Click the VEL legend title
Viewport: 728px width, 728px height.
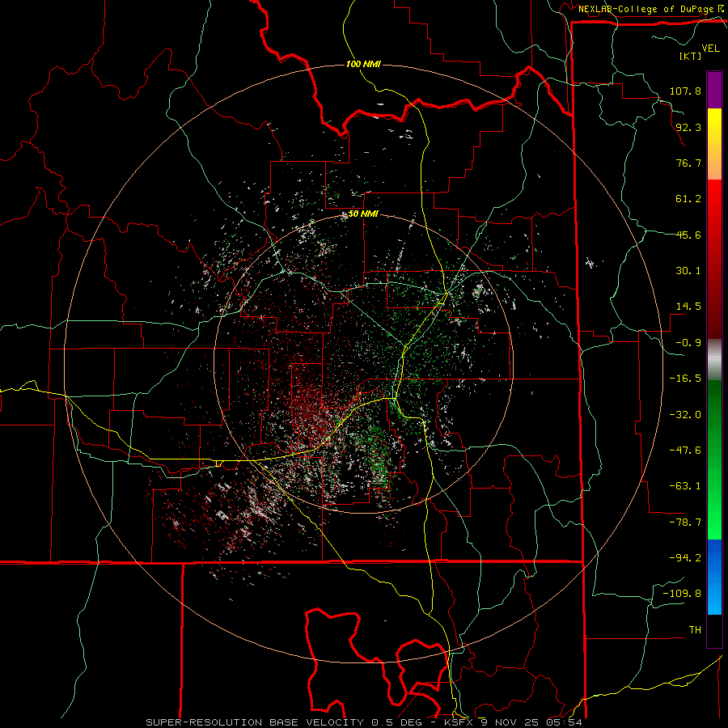710,49
